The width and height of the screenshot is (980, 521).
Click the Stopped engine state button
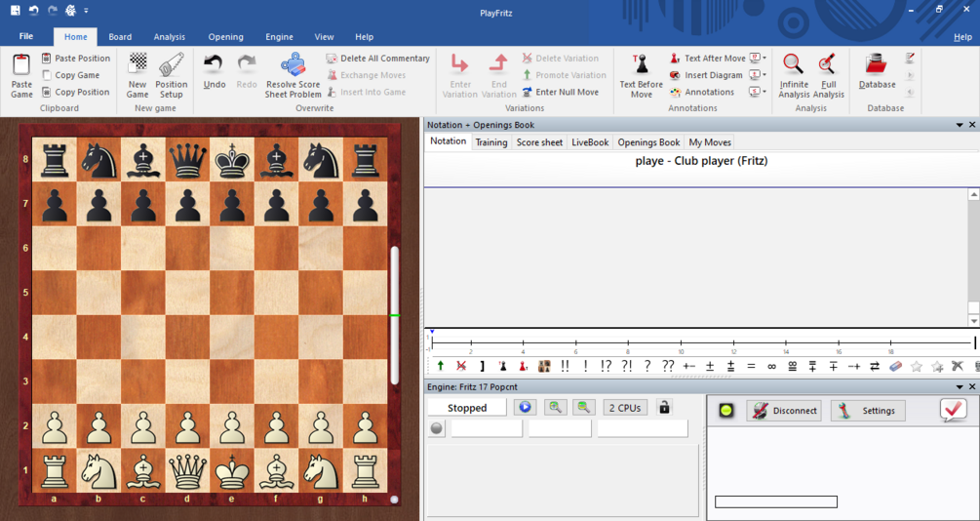(x=467, y=408)
